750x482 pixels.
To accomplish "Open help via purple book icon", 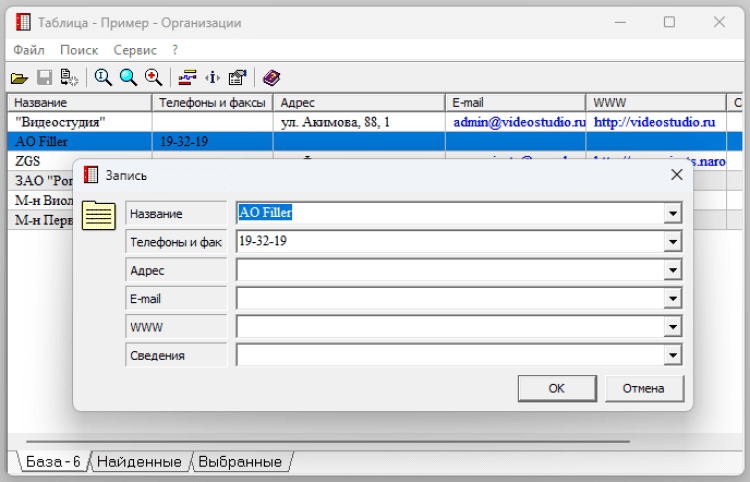I will point(271,77).
